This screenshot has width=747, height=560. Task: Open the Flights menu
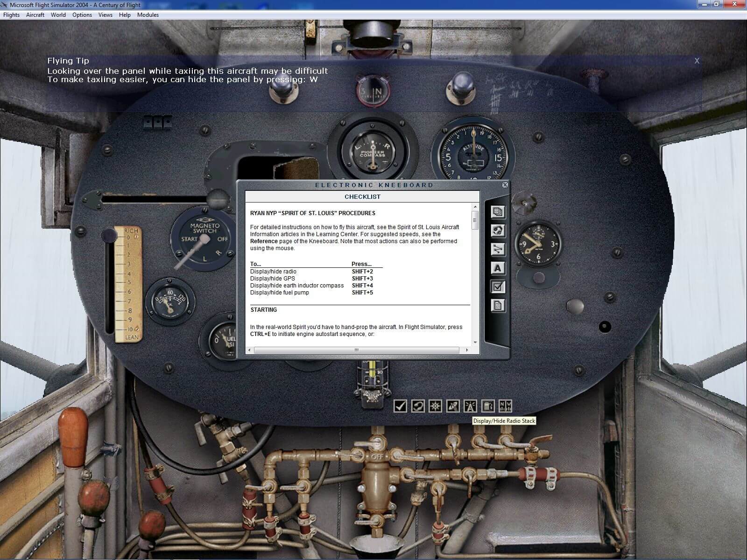point(12,15)
